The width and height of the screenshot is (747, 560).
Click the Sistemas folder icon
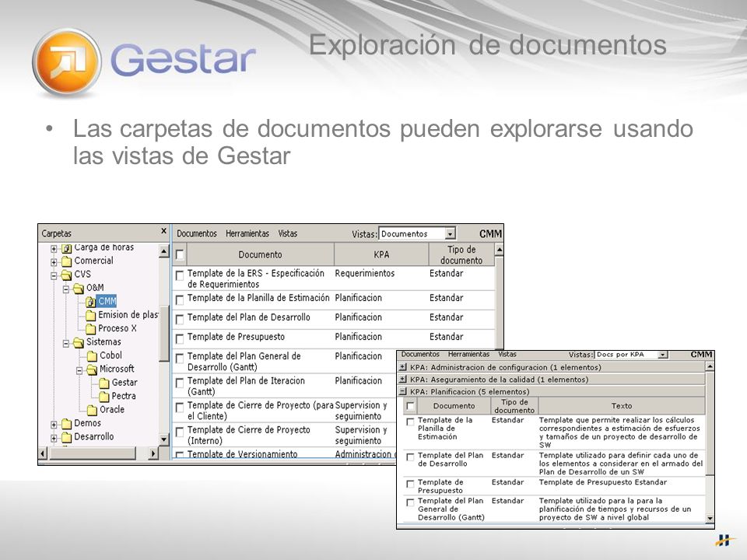(x=79, y=342)
